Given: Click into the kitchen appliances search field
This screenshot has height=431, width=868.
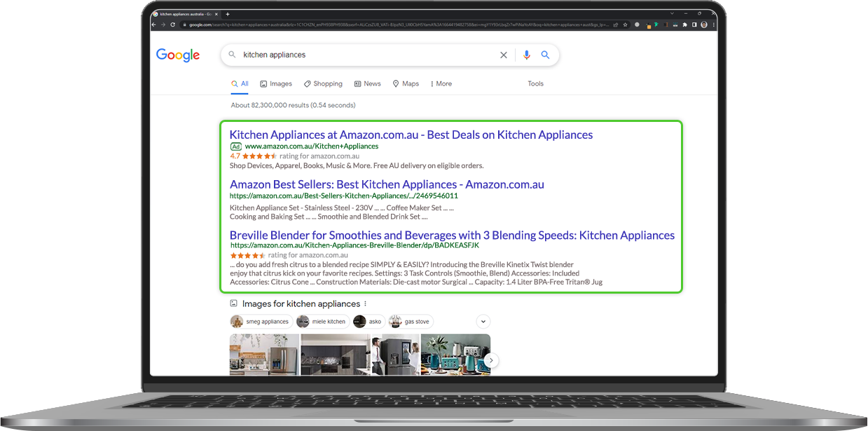Looking at the screenshot, I should tap(364, 55).
